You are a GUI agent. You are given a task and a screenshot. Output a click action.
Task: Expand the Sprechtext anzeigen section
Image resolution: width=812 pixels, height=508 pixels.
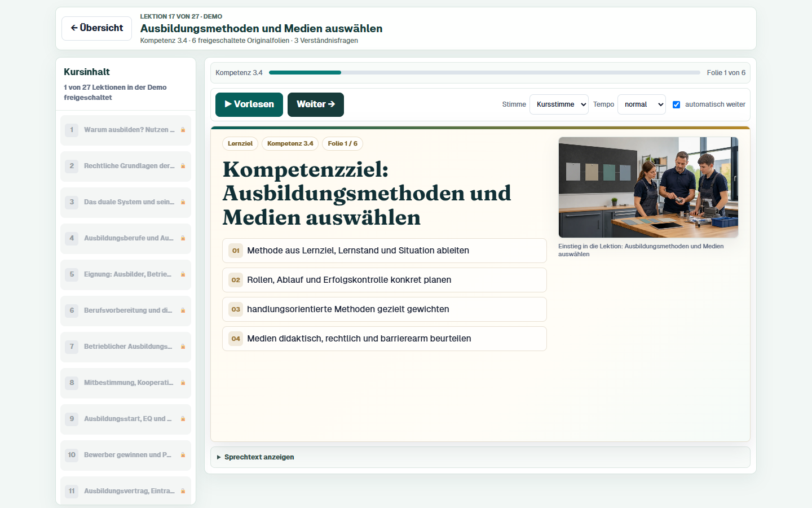480,457
